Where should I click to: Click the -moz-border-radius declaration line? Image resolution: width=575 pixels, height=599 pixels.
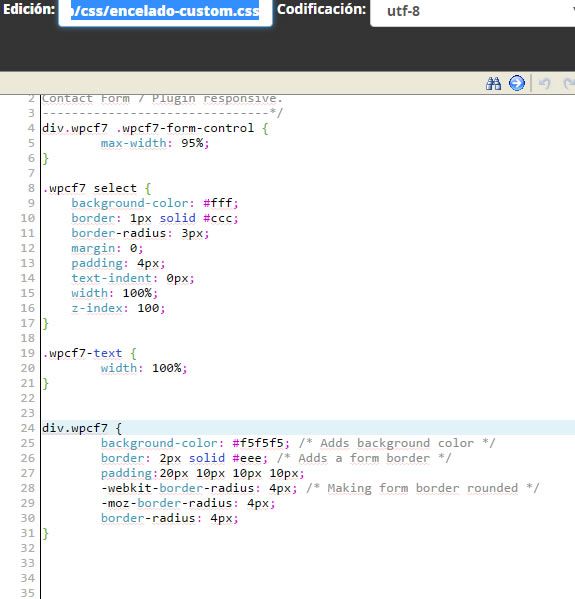(x=188, y=503)
